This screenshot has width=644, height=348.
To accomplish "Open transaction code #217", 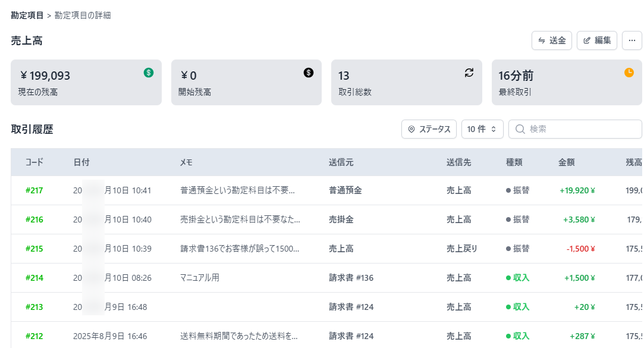I will click(34, 190).
